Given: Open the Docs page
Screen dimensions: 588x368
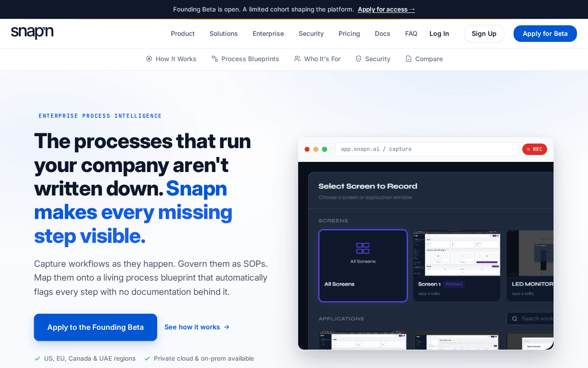Looking at the screenshot, I should point(383,34).
